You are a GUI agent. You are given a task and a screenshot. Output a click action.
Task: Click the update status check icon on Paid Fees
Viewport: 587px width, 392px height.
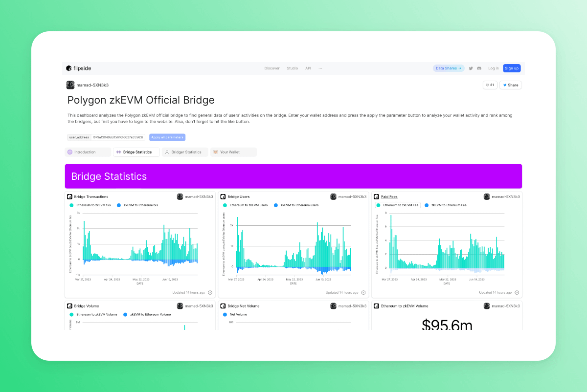coord(517,292)
